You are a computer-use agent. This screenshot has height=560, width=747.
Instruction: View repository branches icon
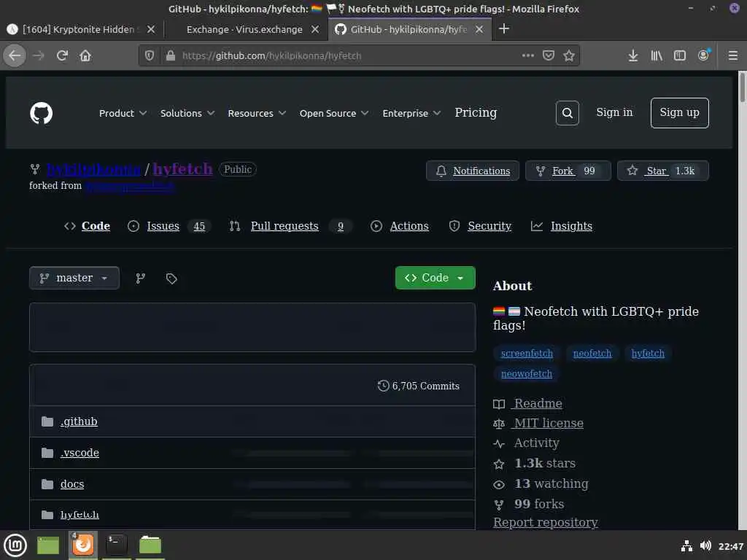[140, 278]
